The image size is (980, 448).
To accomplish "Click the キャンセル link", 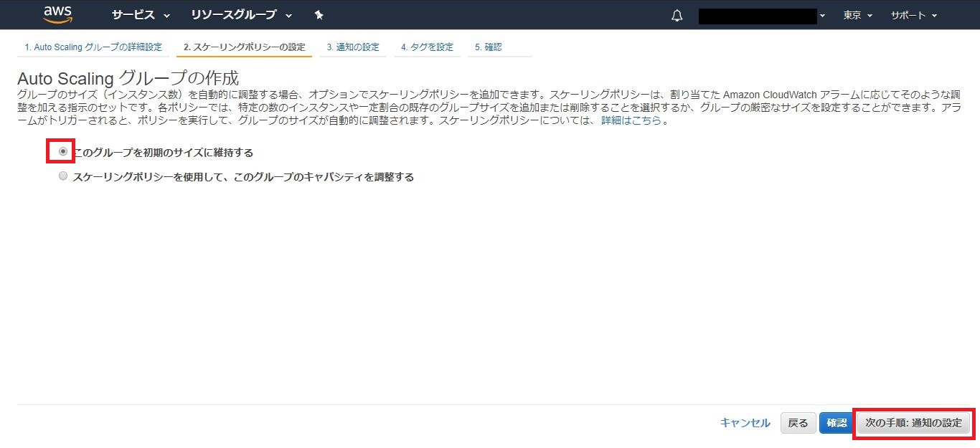I will point(745,423).
